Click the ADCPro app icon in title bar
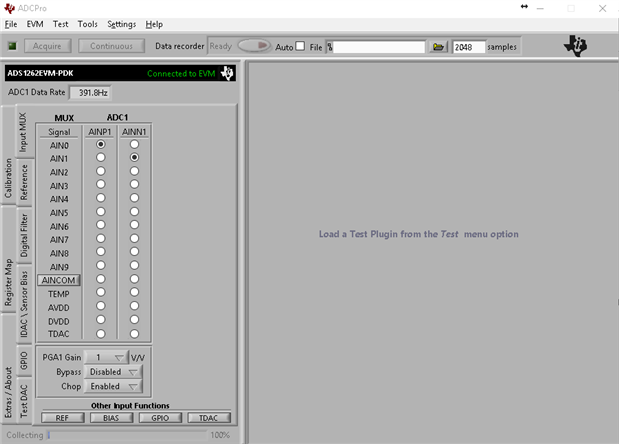Screen dimensions: 619x444 pos(9,8)
